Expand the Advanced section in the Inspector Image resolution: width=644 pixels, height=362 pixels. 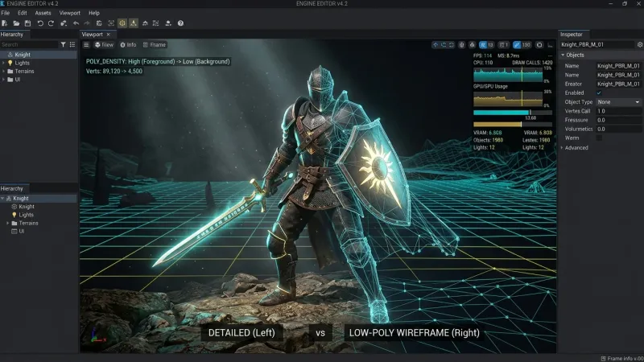coord(562,148)
